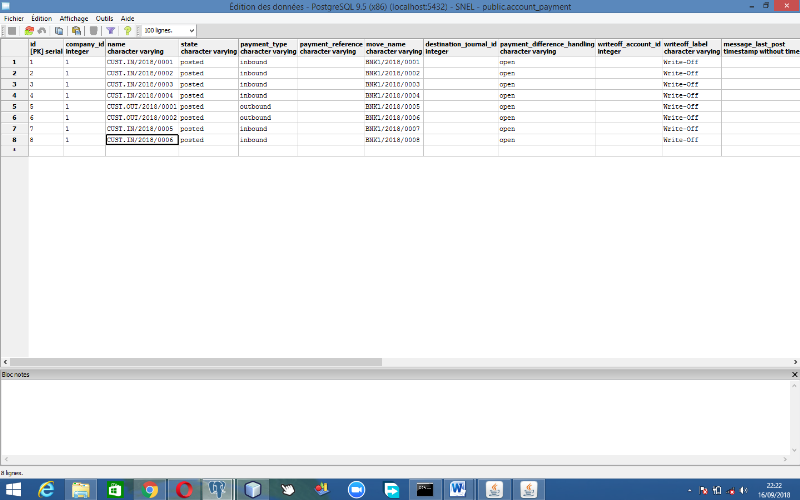Open File Explorer from taskbar

click(81, 490)
